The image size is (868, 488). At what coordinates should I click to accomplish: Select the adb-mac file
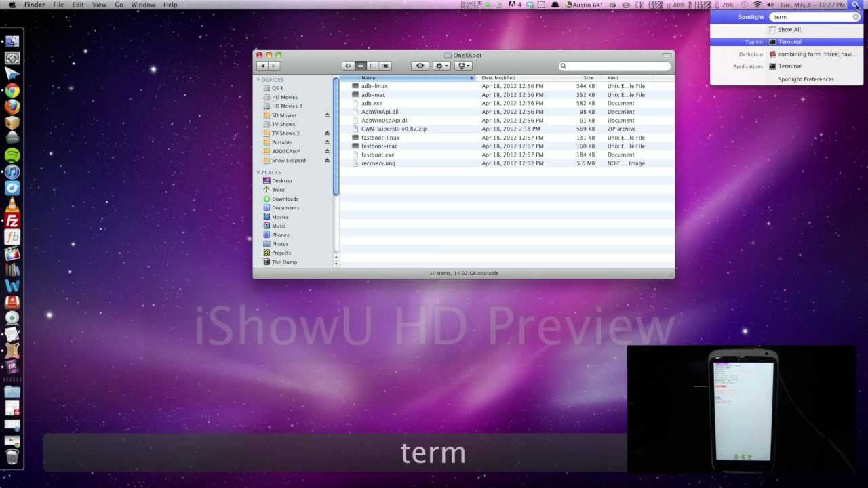point(373,95)
